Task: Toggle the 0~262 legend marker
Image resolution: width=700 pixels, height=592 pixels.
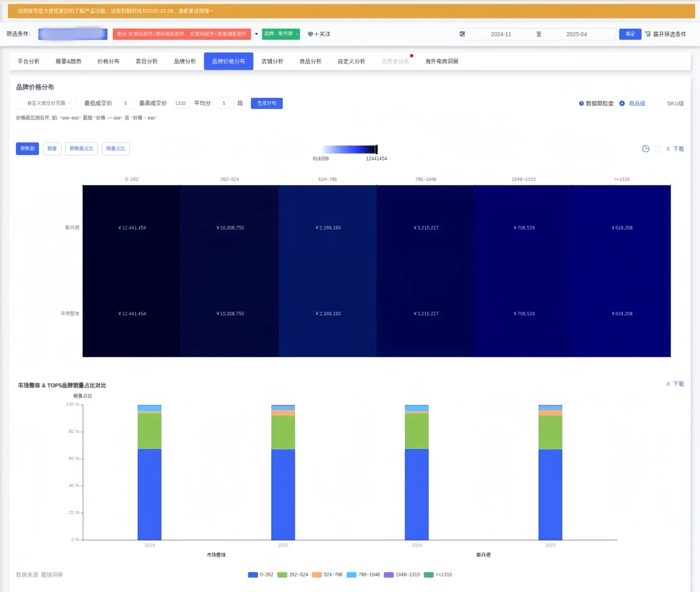Action: point(253,574)
